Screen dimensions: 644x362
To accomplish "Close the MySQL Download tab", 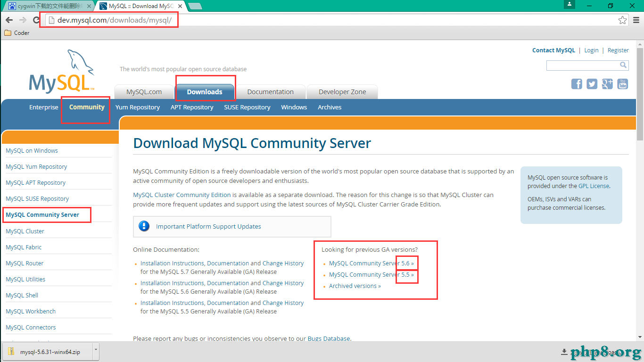I will pos(181,6).
